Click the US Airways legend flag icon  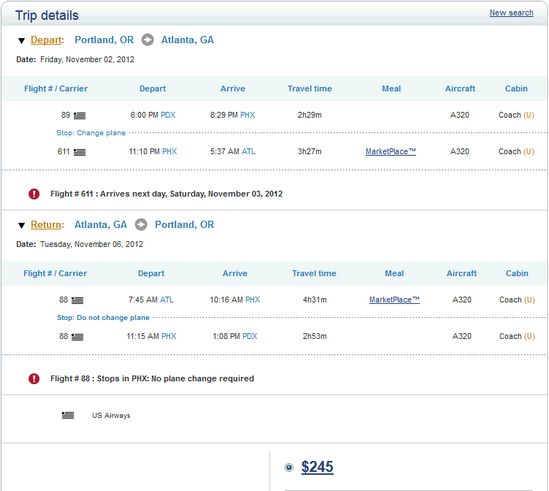coord(68,415)
